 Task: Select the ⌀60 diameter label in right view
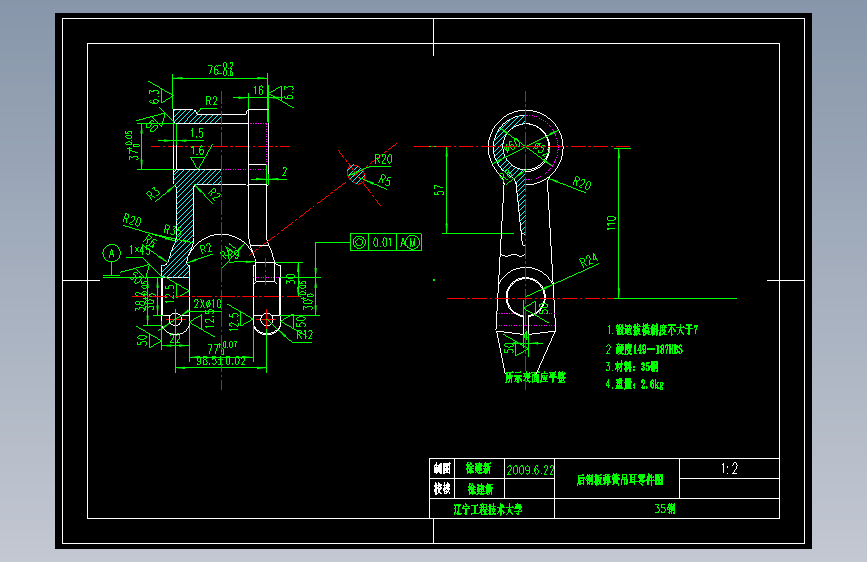(511, 145)
